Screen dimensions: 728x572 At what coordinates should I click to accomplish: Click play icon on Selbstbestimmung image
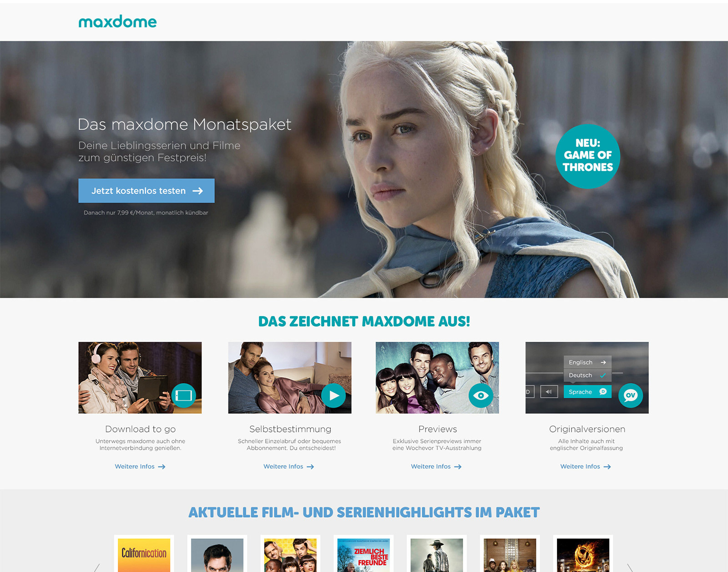[x=334, y=395]
